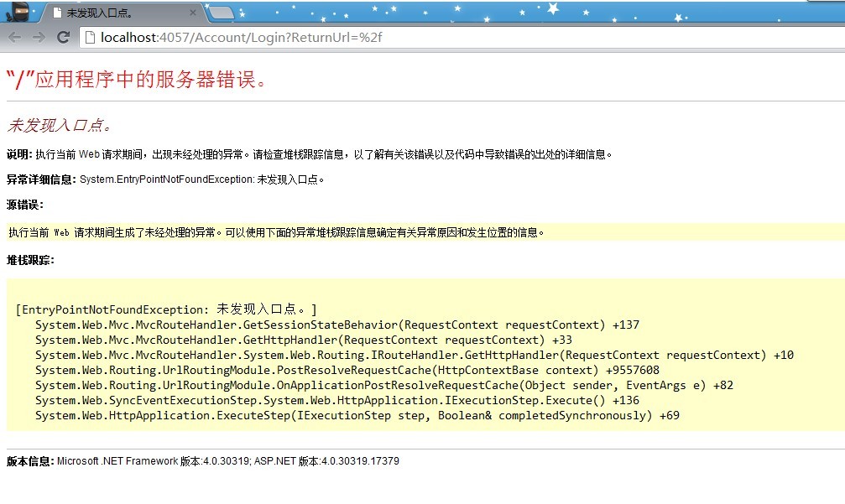The width and height of the screenshot is (845, 504).
Task: Click the ninja profile avatar icon
Action: 18,12
